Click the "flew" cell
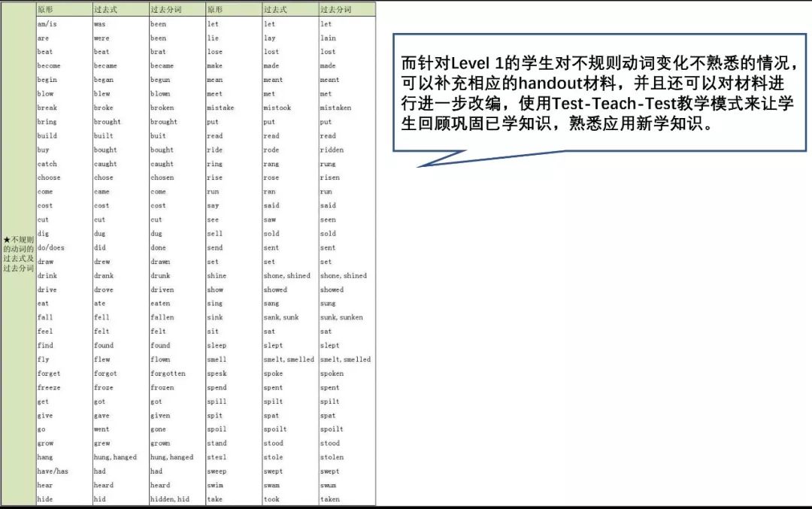Image resolution: width=812 pixels, height=509 pixels. pyautogui.click(x=102, y=359)
